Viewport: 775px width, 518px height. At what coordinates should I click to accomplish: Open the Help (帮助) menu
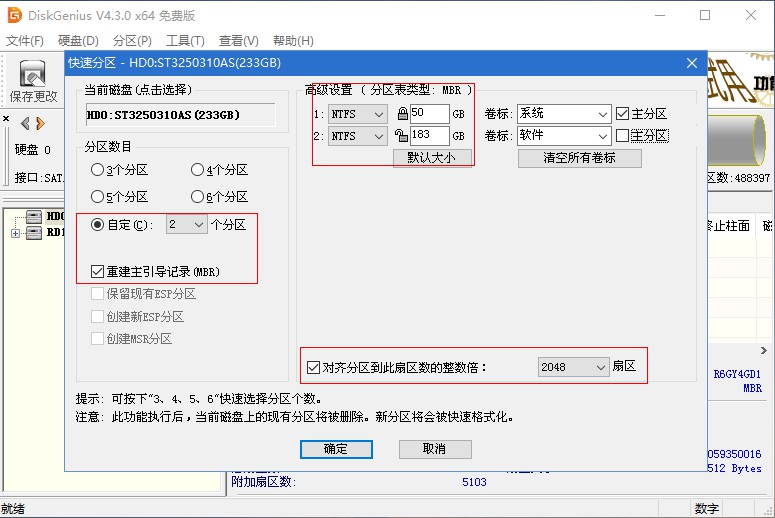(293, 41)
